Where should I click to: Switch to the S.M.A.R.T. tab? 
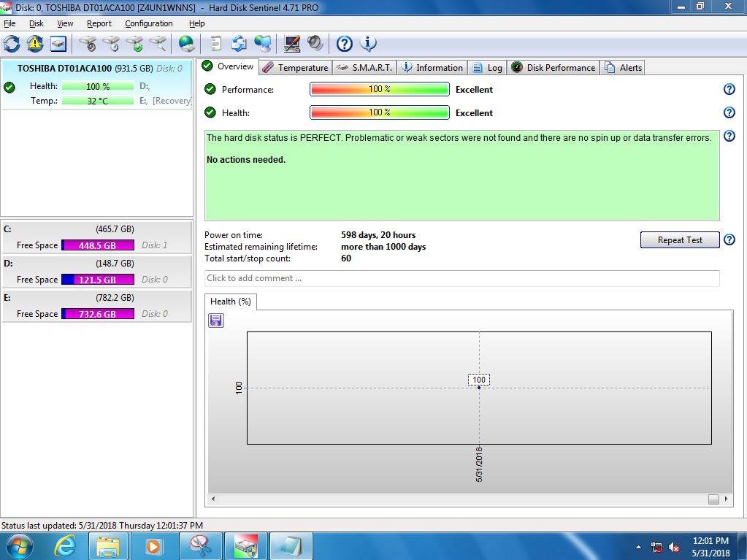click(365, 68)
